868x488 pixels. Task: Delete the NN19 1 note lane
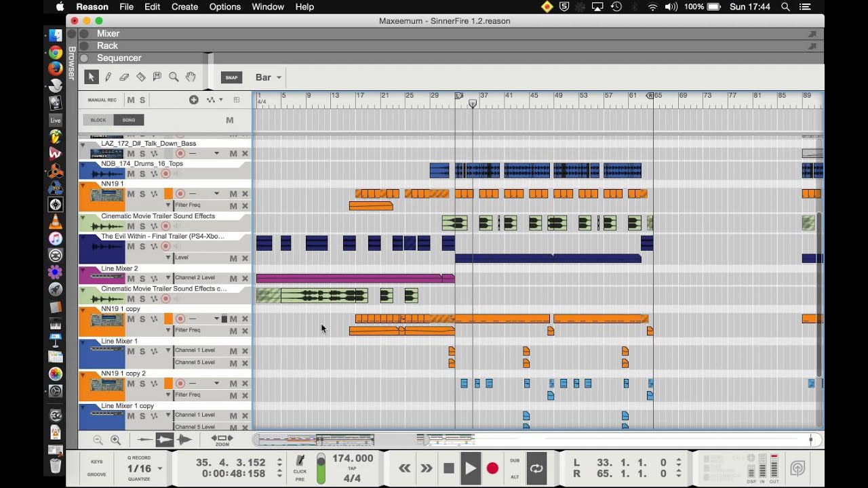pyautogui.click(x=245, y=194)
